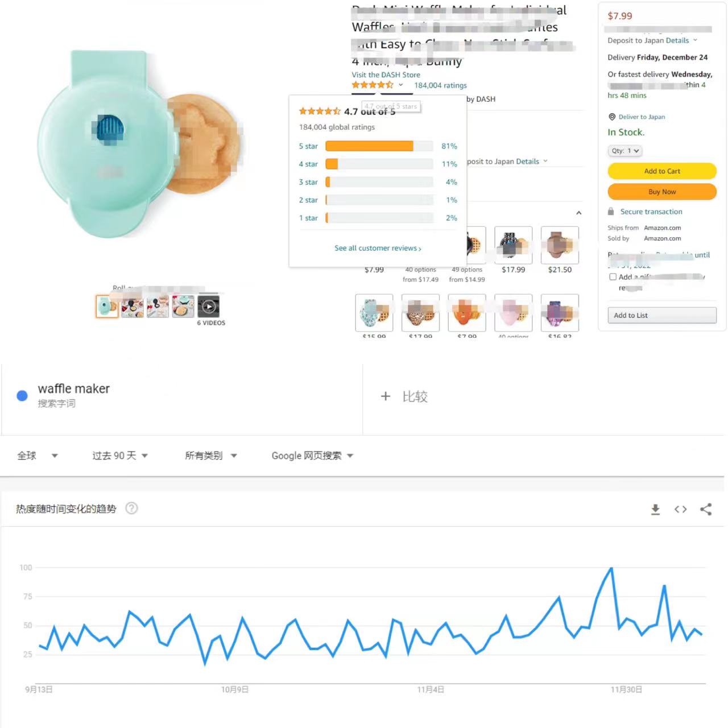Open the Qty quantity dropdown

tap(624, 151)
